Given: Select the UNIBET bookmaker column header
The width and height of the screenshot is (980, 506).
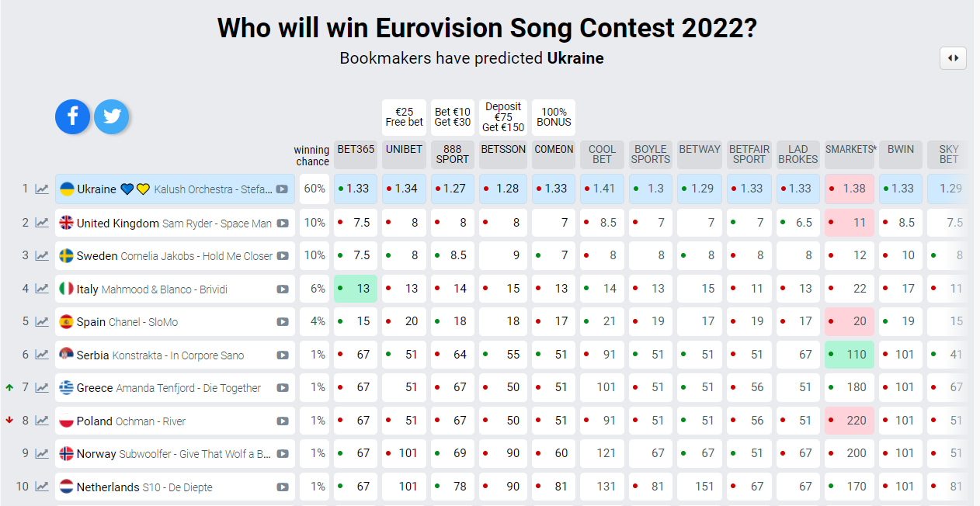Looking at the screenshot, I should click(404, 150).
